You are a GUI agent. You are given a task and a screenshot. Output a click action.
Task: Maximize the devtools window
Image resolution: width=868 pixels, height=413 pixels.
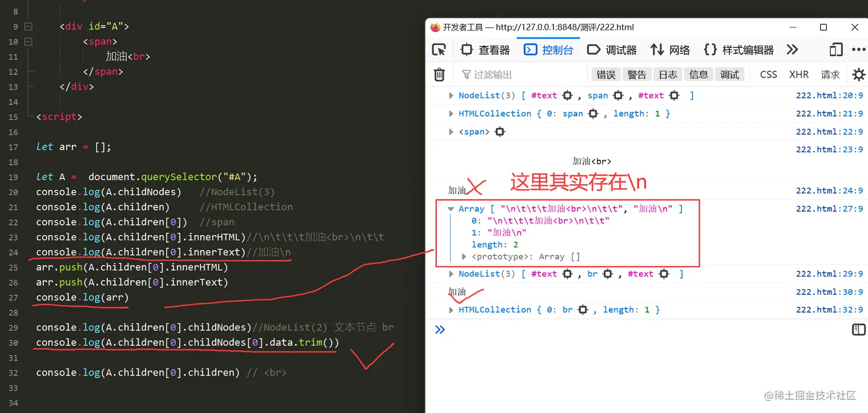pyautogui.click(x=823, y=27)
